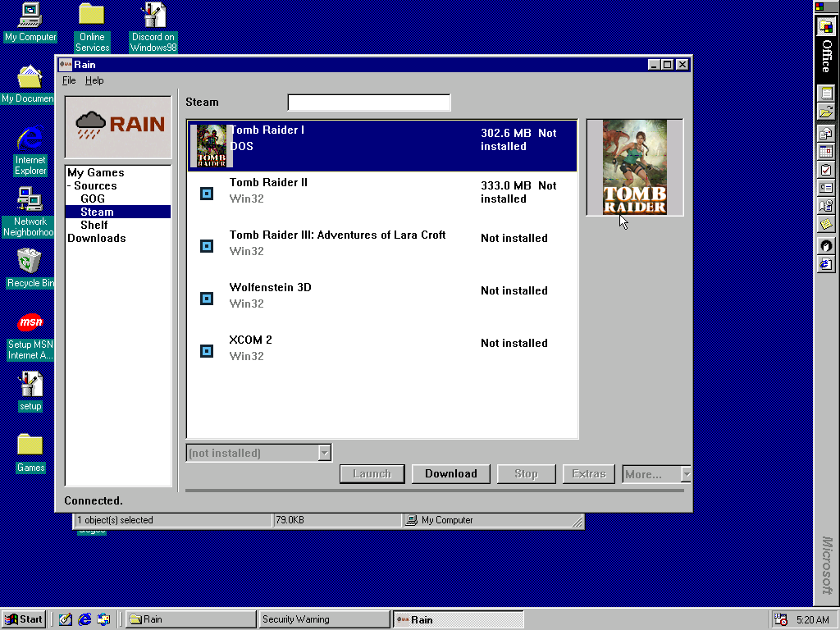Open Downloads in the sidebar

pyautogui.click(x=97, y=239)
